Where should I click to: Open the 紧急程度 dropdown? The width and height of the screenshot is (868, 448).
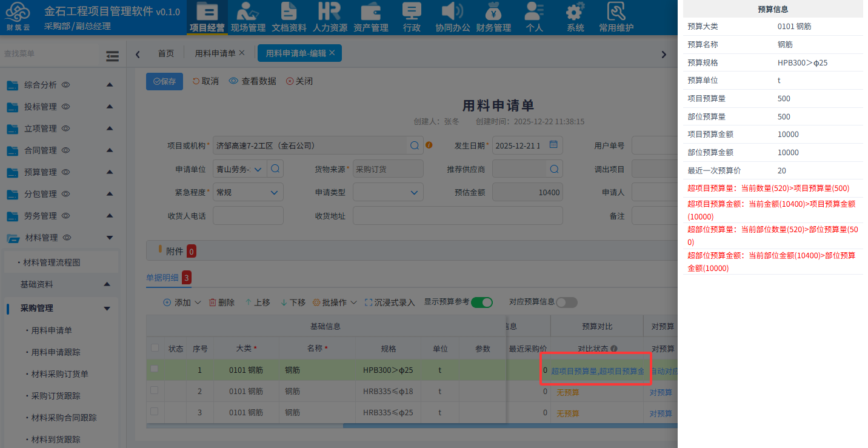(248, 192)
